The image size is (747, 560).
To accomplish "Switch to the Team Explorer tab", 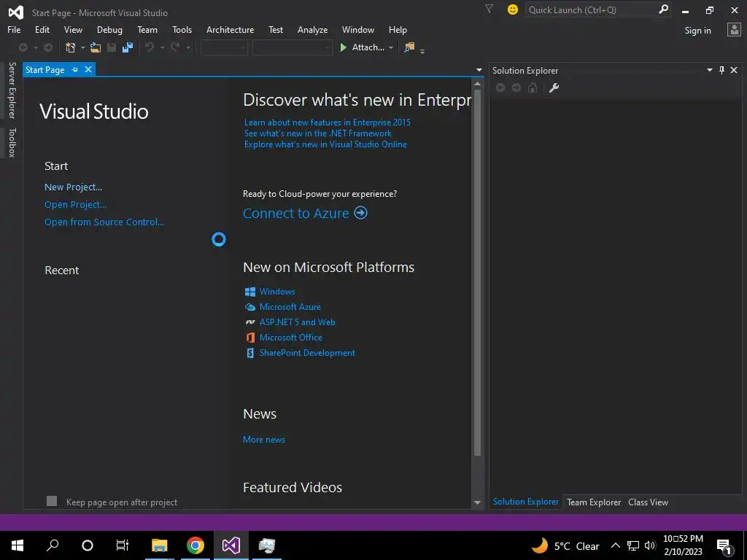I will (594, 502).
